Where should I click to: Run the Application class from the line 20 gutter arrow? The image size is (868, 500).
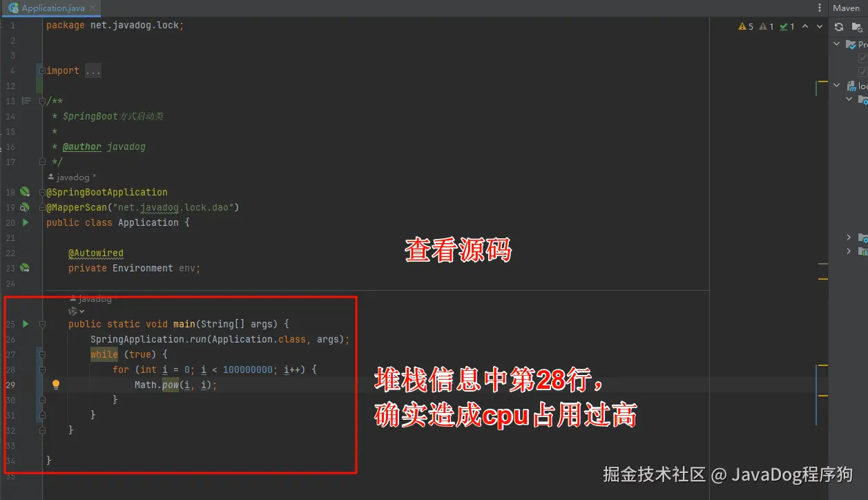(26, 222)
